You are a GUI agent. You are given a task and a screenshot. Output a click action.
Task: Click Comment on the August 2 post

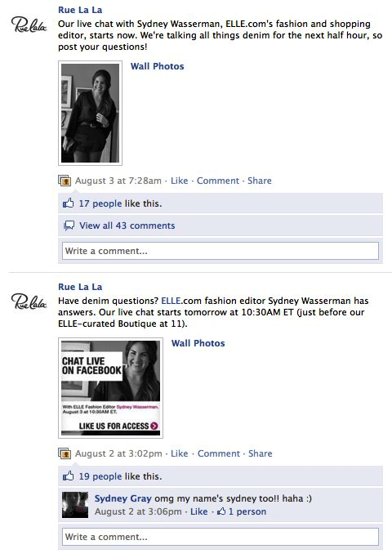coord(219,453)
